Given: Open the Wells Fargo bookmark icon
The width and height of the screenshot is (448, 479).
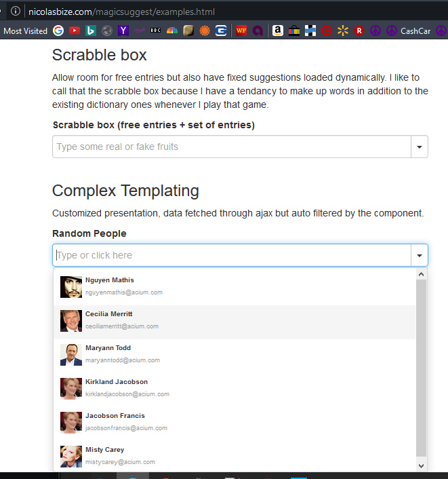Looking at the screenshot, I should click(241, 31).
